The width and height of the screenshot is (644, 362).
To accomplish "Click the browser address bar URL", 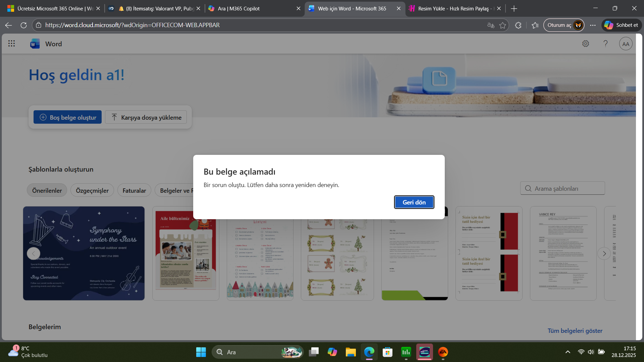I will (x=132, y=25).
